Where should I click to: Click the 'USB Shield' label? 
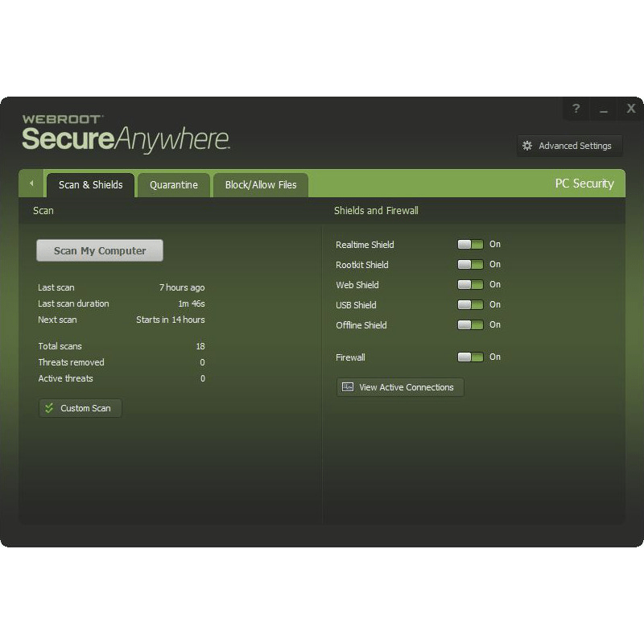(356, 305)
